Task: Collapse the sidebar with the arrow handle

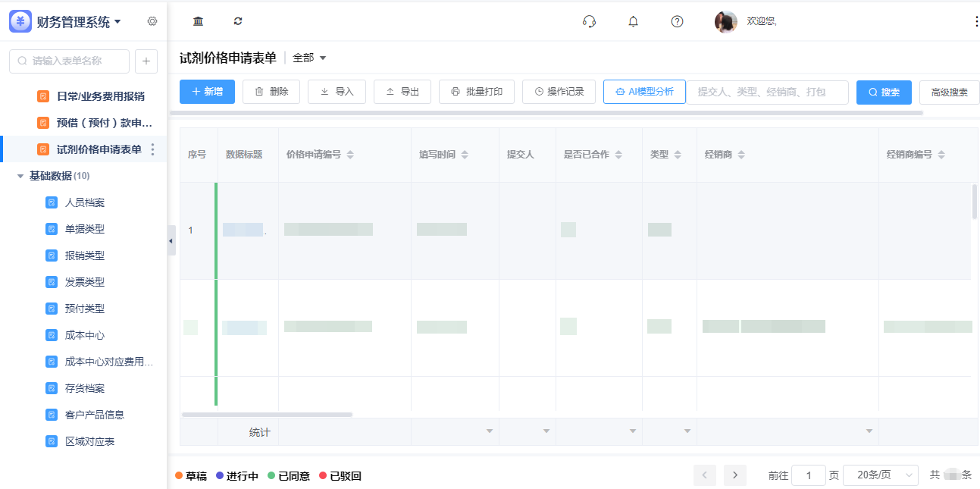Action: pyautogui.click(x=171, y=240)
